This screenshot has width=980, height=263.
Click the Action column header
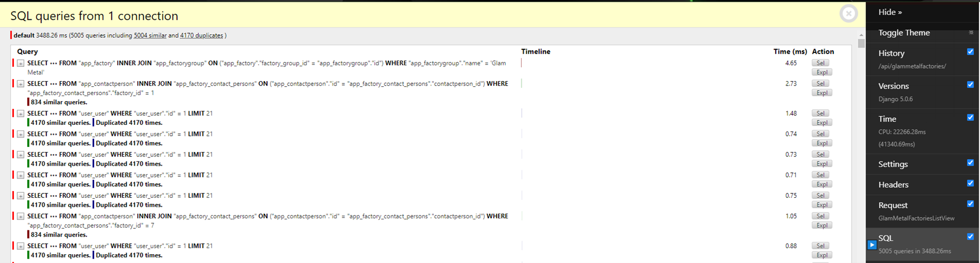point(823,51)
